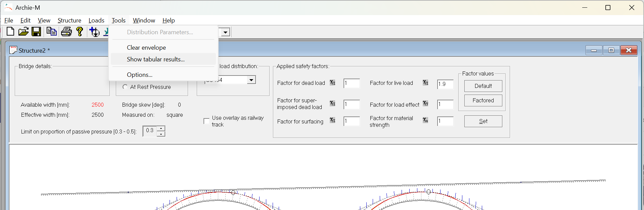Choose Clear envelope from Tools menu
This screenshot has height=210, width=644.
[x=163, y=48]
